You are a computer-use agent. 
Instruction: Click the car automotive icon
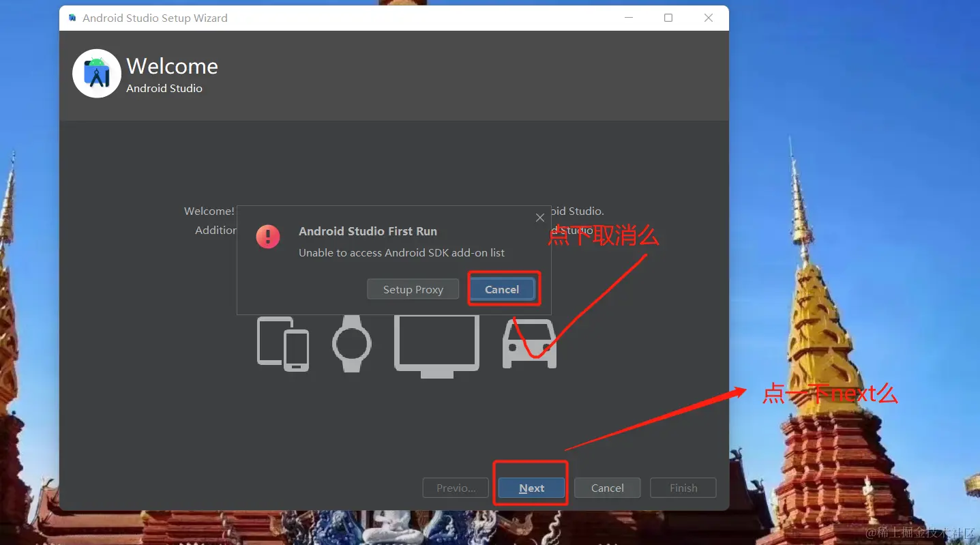[530, 344]
